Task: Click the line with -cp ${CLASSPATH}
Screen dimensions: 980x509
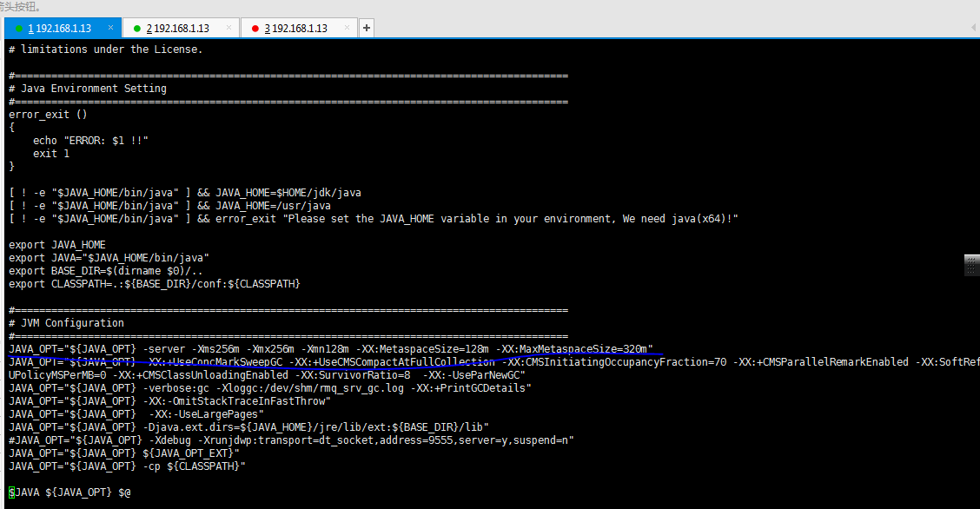Action: point(127,466)
